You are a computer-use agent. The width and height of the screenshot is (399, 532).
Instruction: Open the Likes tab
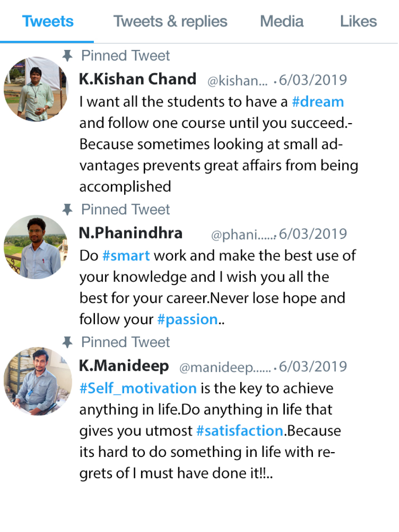pos(358,21)
